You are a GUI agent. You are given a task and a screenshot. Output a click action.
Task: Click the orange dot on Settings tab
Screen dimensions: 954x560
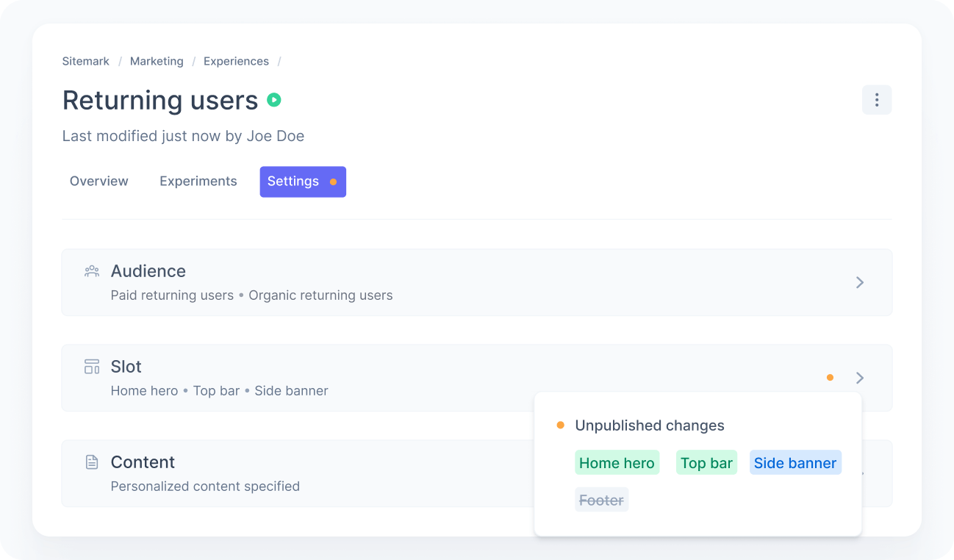tap(333, 182)
